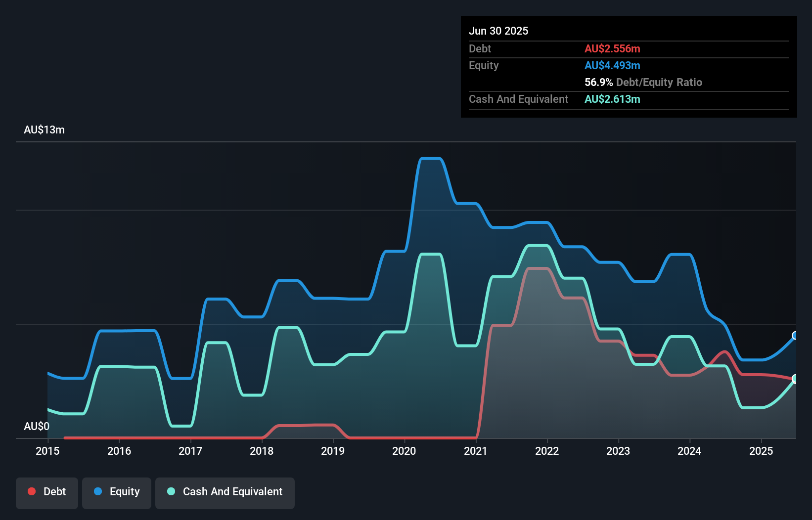Select the blue Equity endpoint marker on chart
The width and height of the screenshot is (812, 520).
pyautogui.click(x=795, y=336)
